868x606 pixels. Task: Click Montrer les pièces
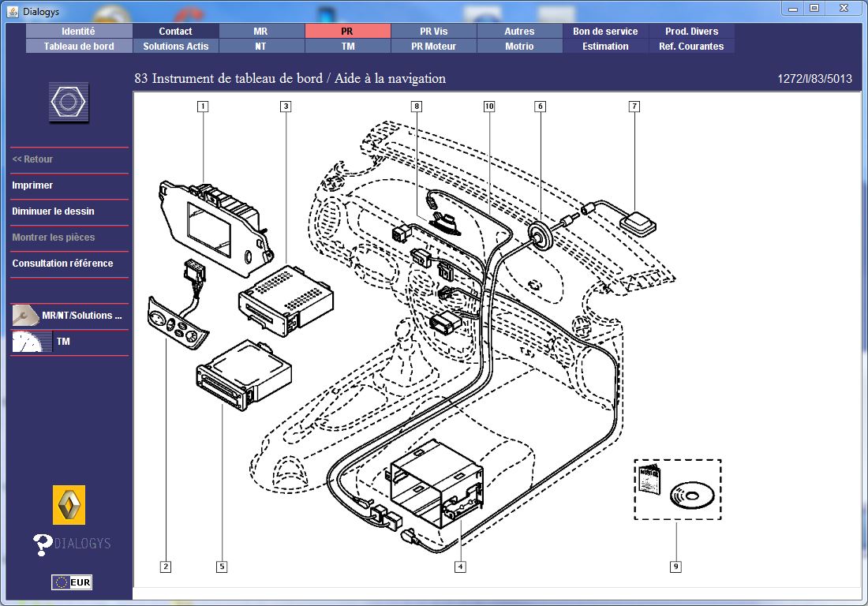coord(53,238)
